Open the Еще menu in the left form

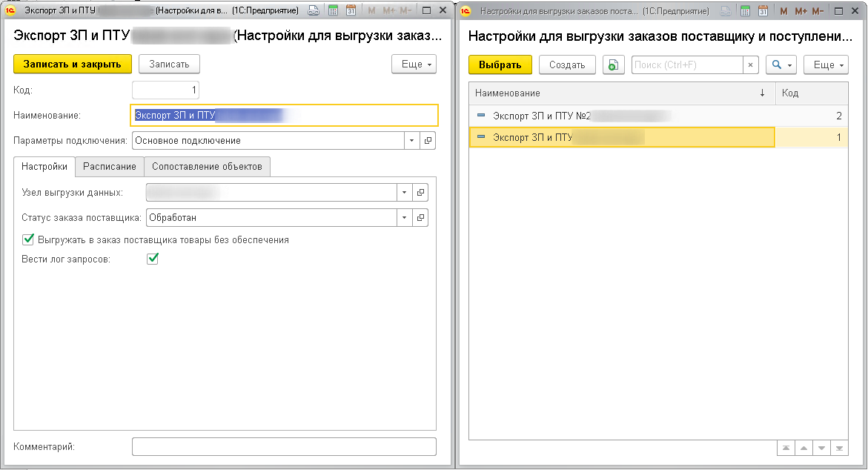[x=414, y=64]
